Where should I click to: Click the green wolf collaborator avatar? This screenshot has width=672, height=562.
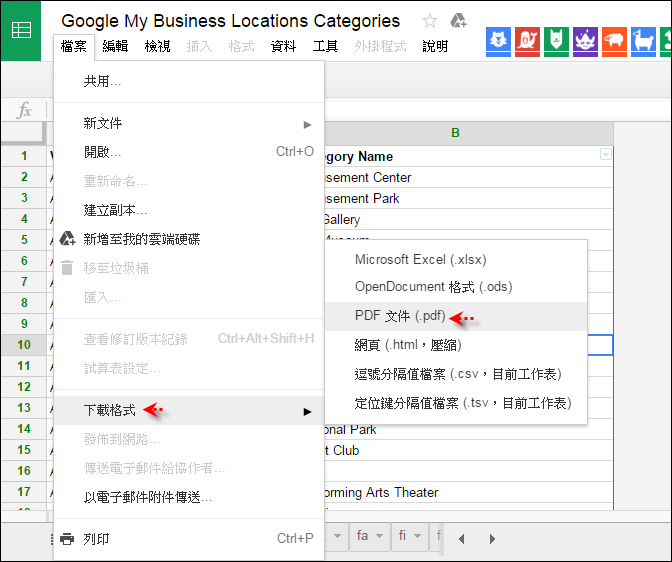click(x=556, y=42)
